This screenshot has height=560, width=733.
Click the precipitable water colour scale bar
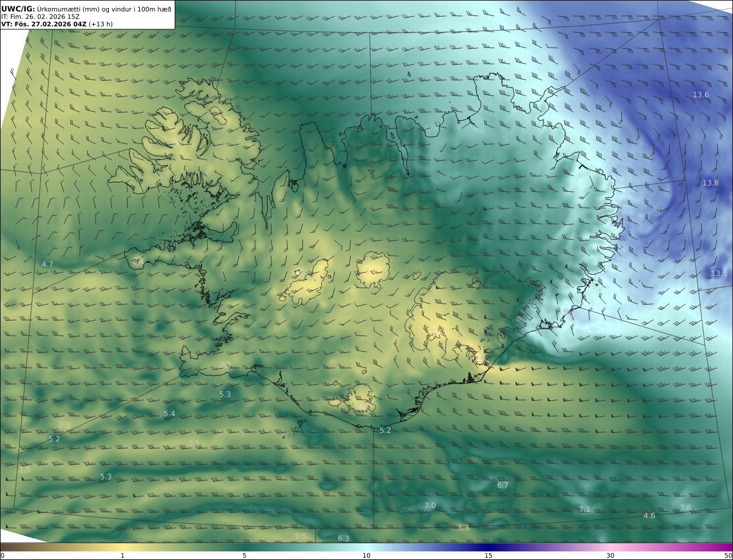click(366, 547)
